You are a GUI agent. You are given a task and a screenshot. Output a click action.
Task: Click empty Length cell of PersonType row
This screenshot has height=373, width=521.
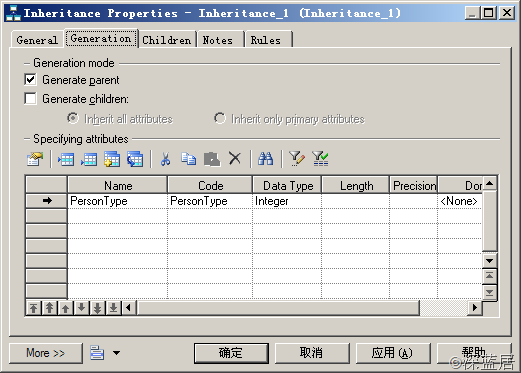(356, 201)
